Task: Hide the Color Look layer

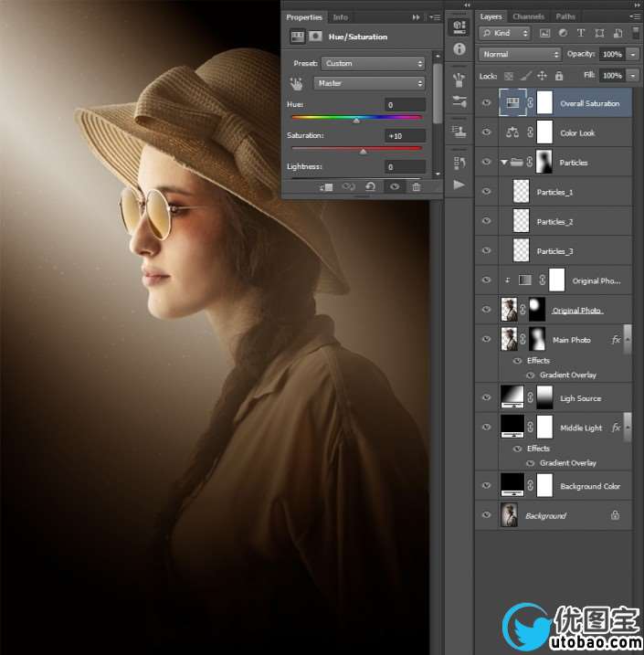Action: (x=485, y=132)
